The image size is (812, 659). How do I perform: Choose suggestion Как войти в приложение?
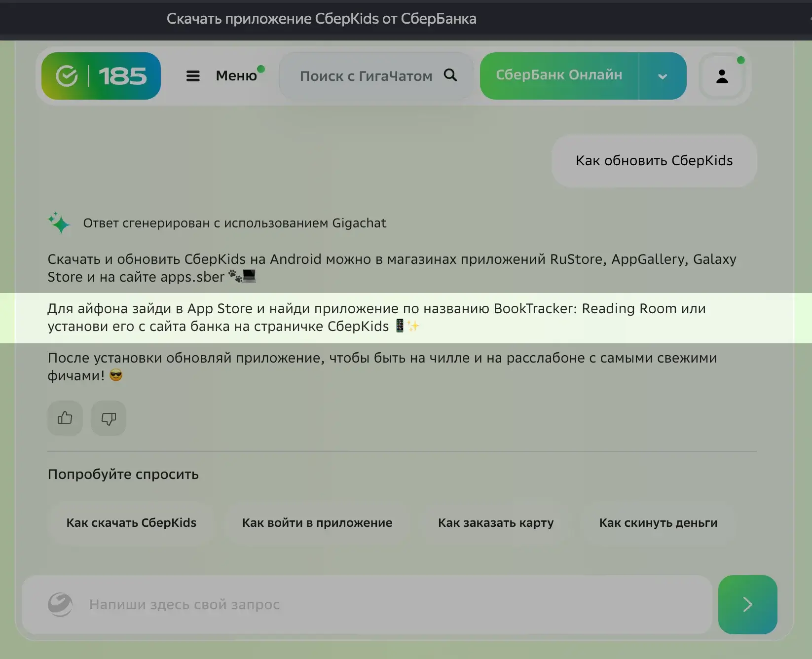tap(317, 523)
